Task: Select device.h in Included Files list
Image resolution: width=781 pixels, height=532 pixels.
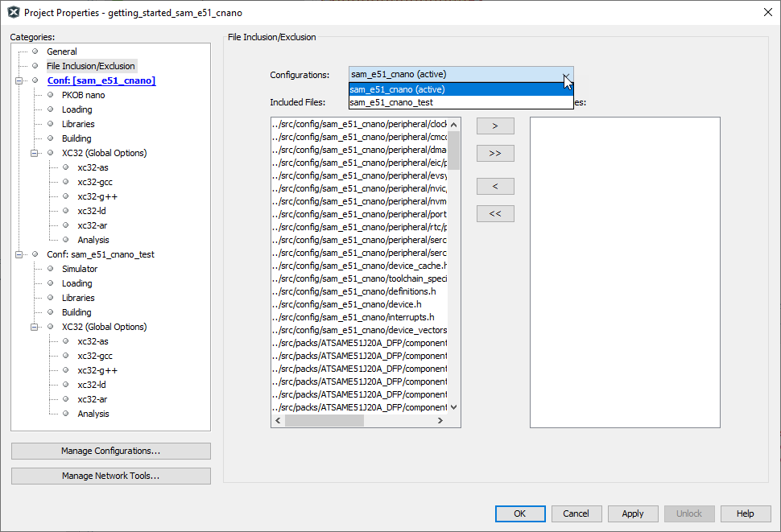Action: [x=350, y=304]
